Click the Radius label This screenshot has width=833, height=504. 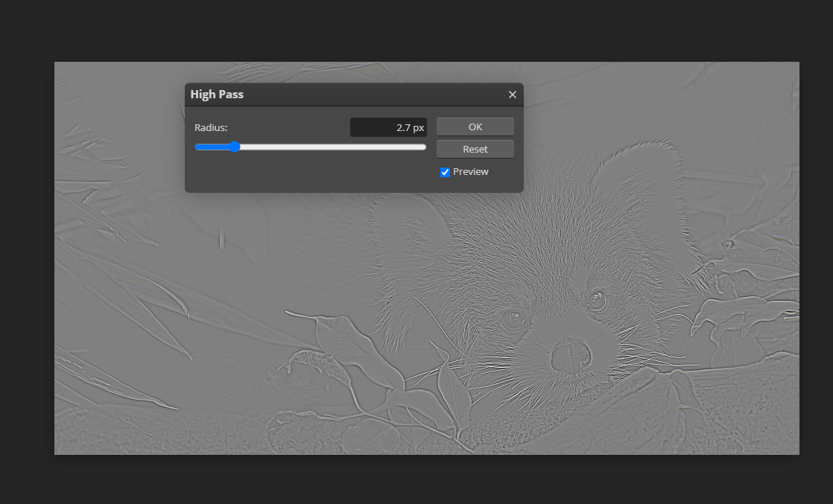(211, 127)
